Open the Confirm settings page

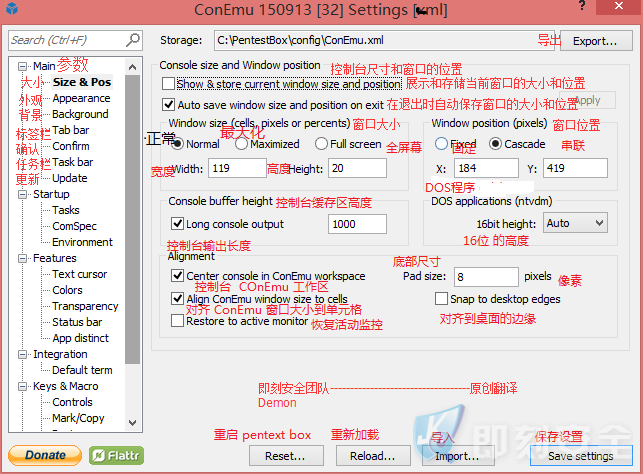[x=71, y=146]
